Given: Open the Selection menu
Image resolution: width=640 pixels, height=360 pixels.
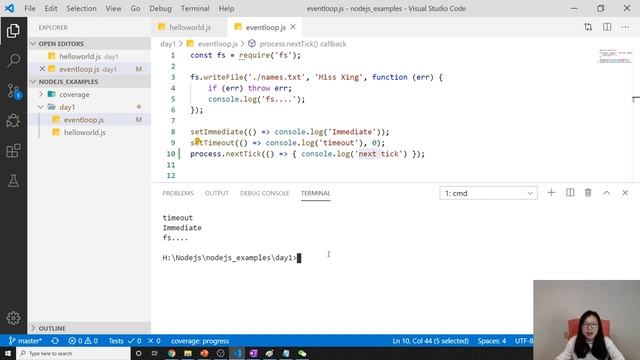Looking at the screenshot, I should 81,8.
